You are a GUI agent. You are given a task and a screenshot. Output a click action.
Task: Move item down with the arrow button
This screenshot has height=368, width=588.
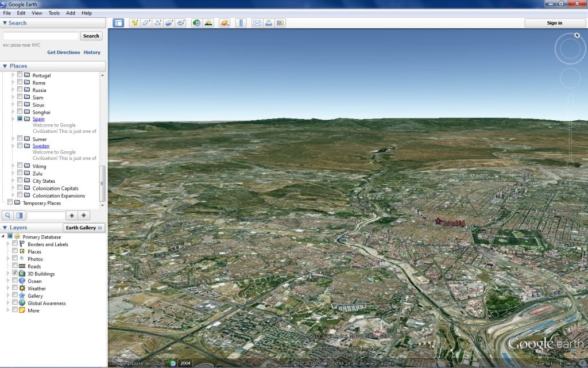point(84,216)
